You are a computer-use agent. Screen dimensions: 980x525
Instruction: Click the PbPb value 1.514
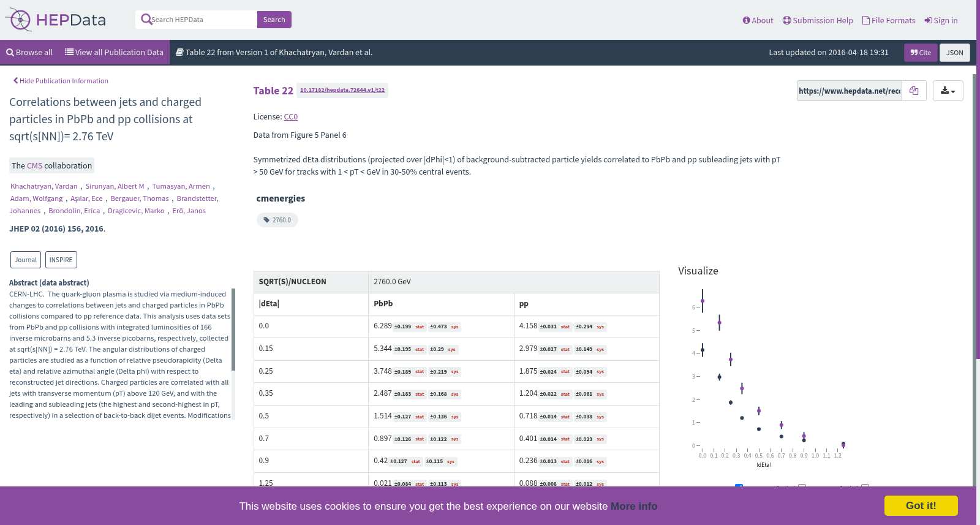coord(383,416)
